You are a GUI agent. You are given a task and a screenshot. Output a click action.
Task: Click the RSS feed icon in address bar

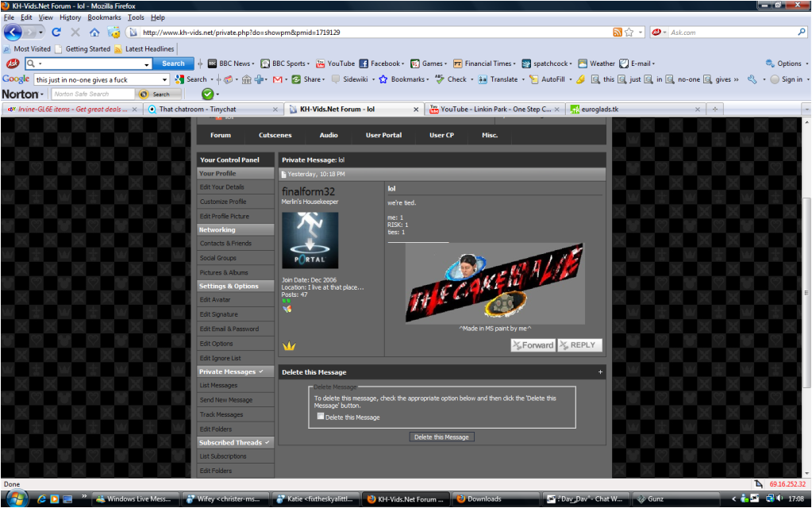click(x=618, y=32)
